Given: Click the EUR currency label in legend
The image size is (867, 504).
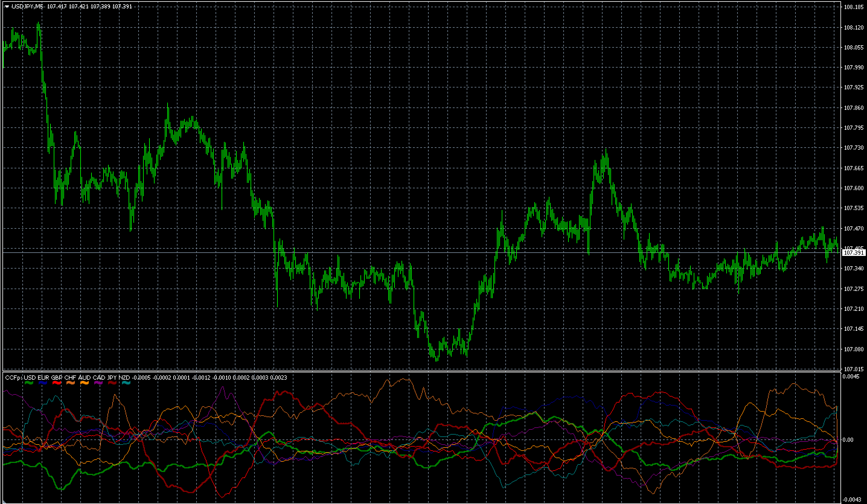Looking at the screenshot, I should point(44,378).
